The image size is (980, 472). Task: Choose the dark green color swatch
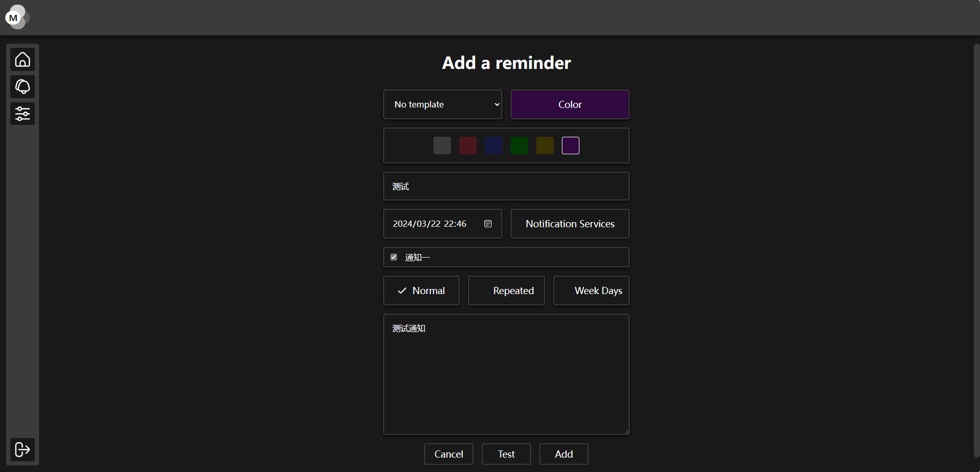coord(519,146)
